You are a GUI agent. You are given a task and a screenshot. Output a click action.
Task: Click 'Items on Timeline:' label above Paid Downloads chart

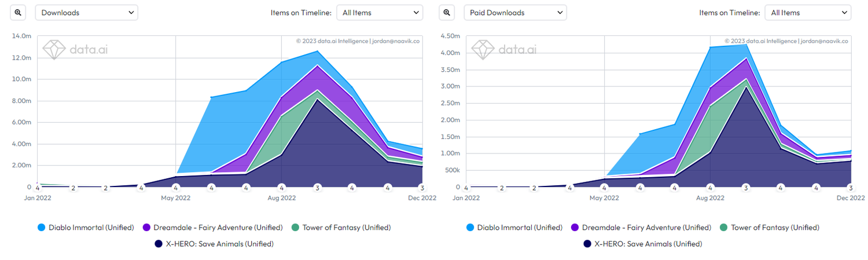[730, 12]
